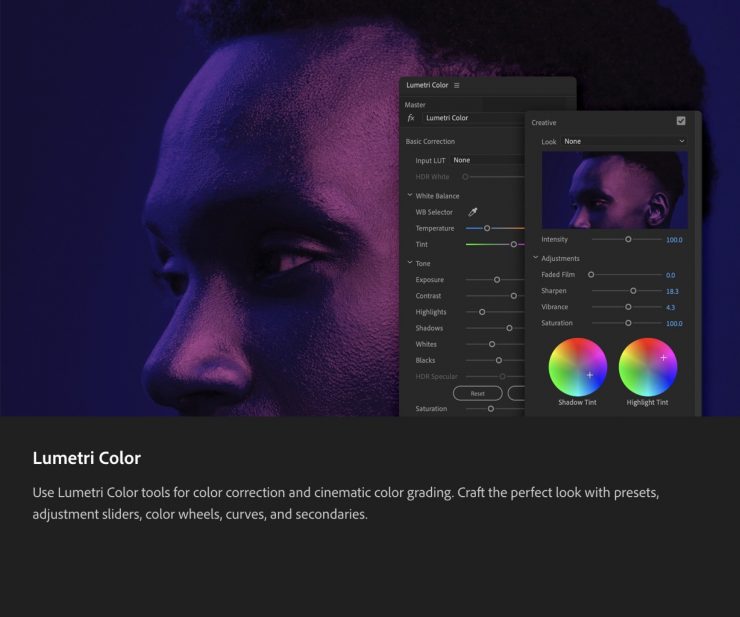Open the Lumetri Color panel hamburger menu

click(457, 85)
